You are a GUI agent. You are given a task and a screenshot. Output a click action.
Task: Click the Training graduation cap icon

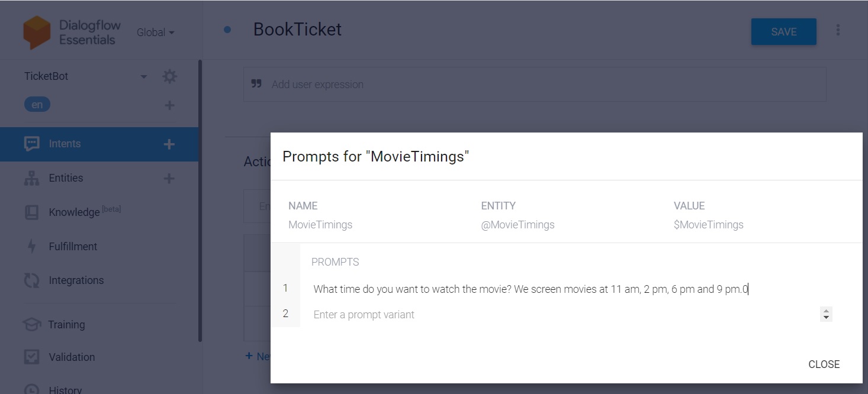tap(31, 325)
